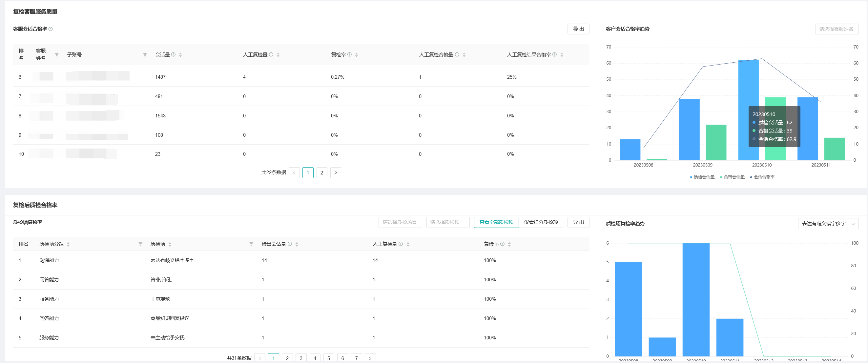Toggle 质检会话量 legend series
Screen dimensions: 868x363
coord(702,177)
